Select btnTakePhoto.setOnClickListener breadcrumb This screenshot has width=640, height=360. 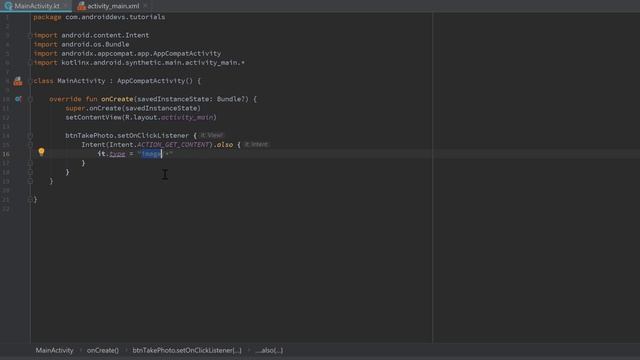[x=187, y=350]
